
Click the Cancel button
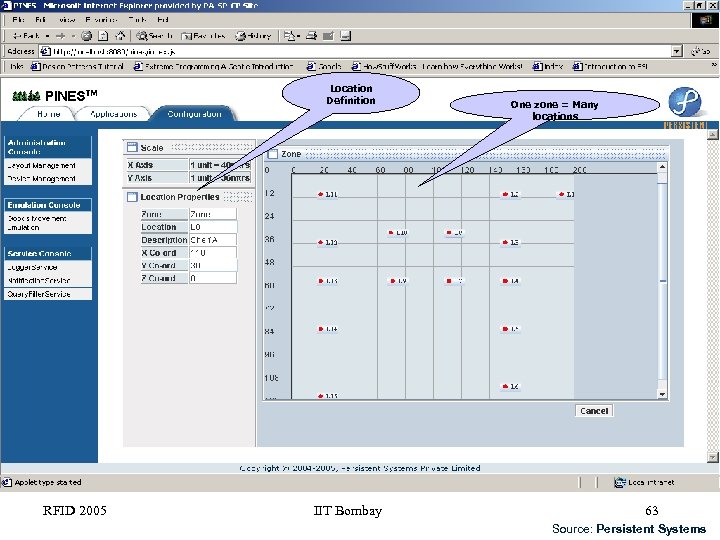pos(594,411)
